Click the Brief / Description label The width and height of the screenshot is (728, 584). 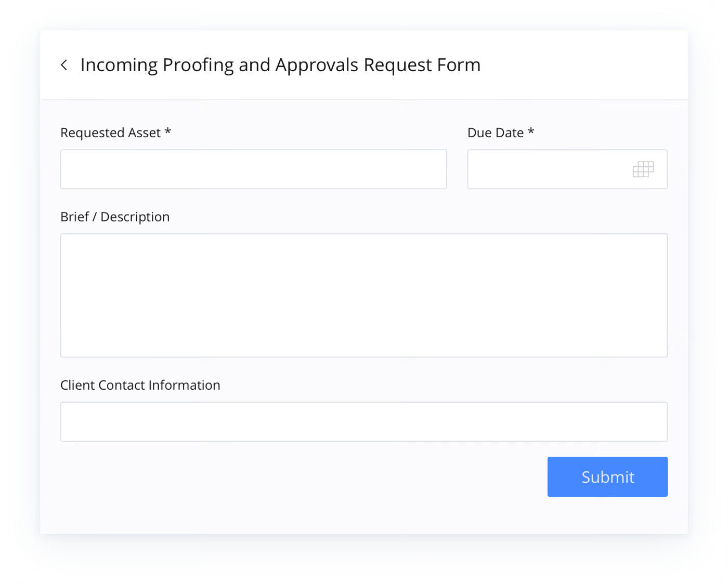point(115,217)
